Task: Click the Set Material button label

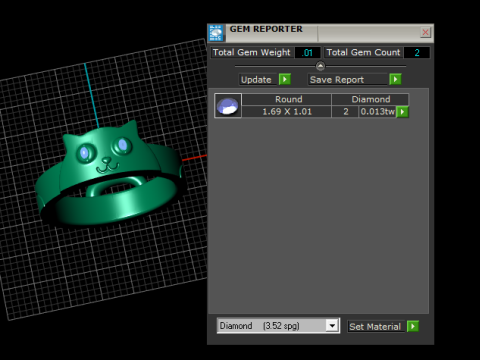Action: pyautogui.click(x=376, y=326)
